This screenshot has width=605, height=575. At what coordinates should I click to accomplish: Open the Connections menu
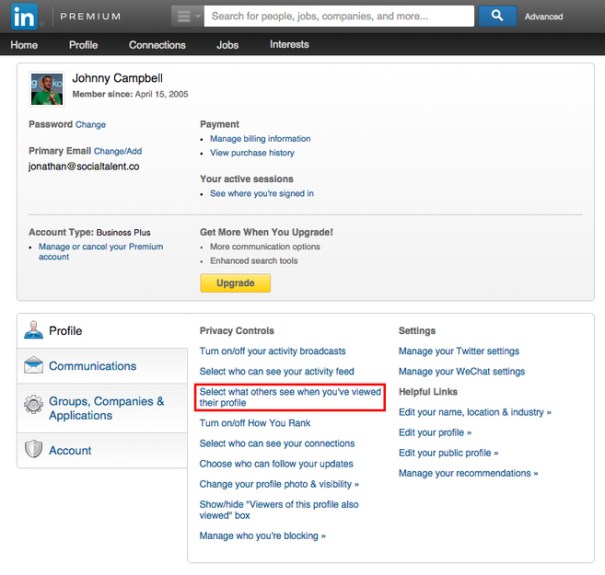coord(157,45)
